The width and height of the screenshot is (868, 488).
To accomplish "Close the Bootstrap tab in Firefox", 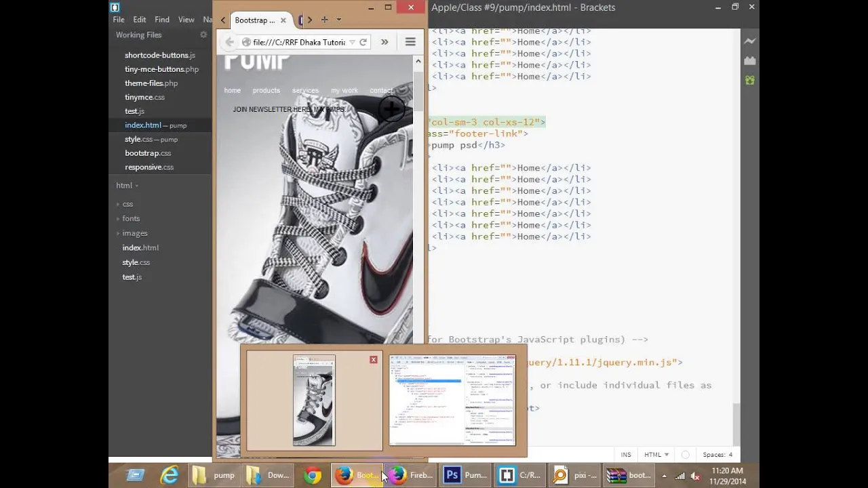I will pos(283,20).
